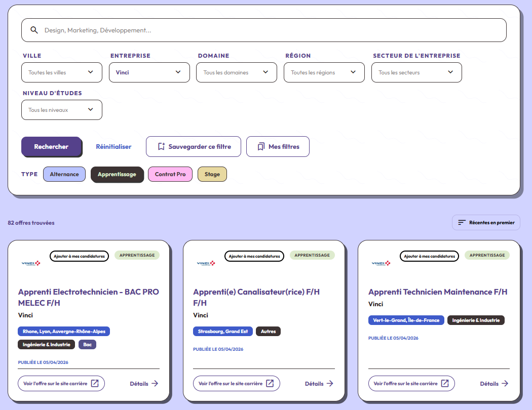The image size is (532, 410).
Task: Click the bookmark-plus icon in Sauvegarder ce filtre
Action: 161,146
